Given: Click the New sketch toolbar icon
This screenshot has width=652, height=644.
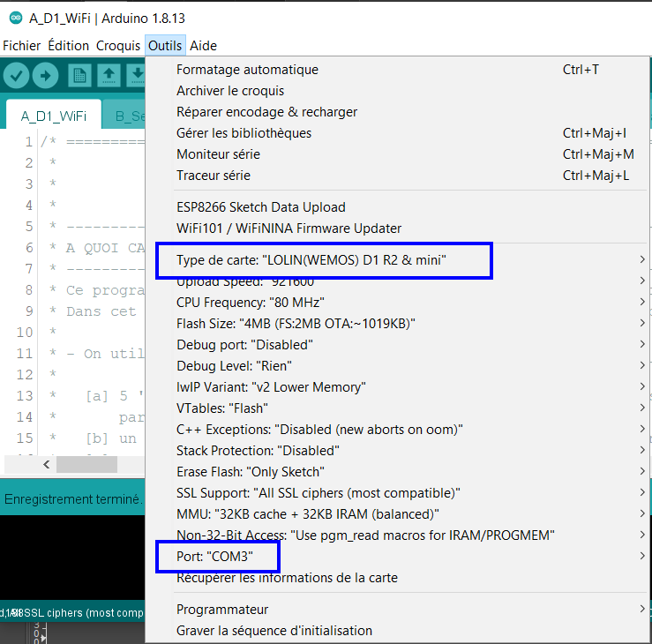Looking at the screenshot, I should (x=79, y=77).
